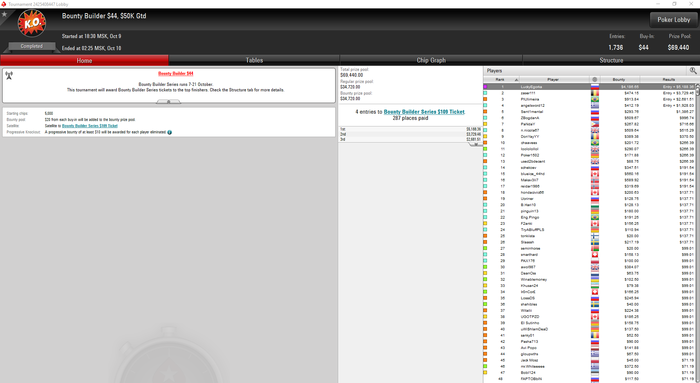700x383 pixels.
Task: Sort players by the Bounty column header
Action: [x=619, y=79]
